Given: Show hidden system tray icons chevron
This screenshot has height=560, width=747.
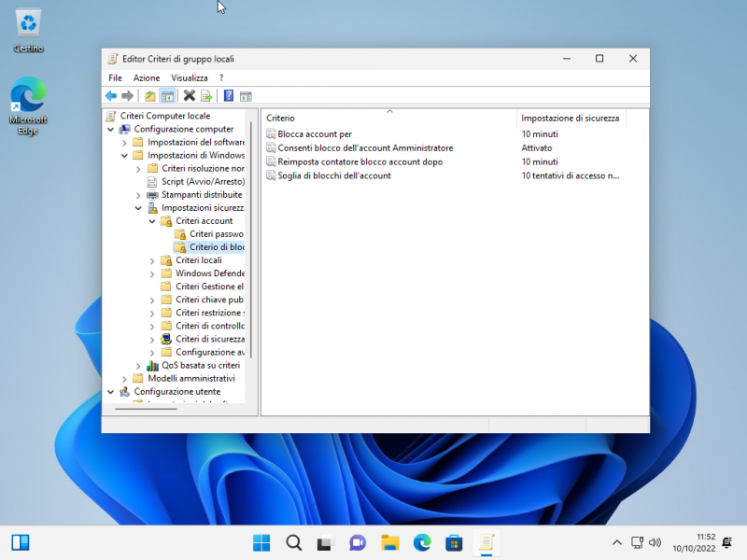Looking at the screenshot, I should pos(616,542).
